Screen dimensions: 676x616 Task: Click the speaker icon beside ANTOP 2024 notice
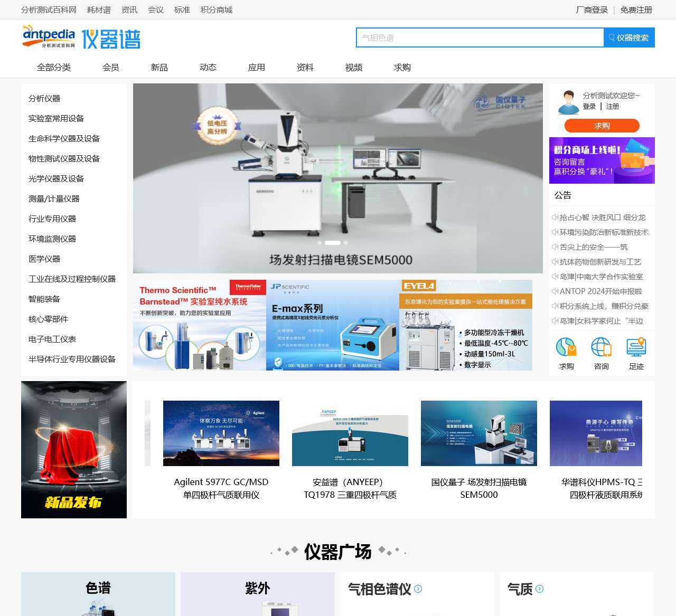pos(555,291)
